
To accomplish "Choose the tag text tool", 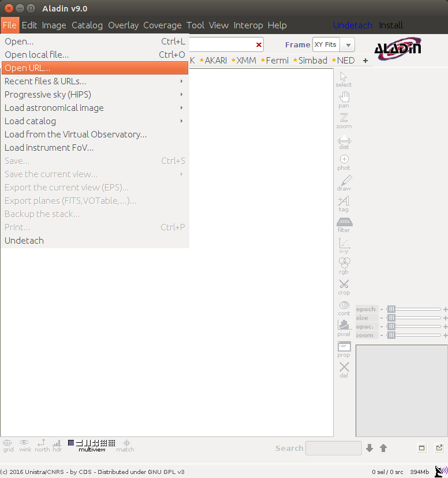I will click(344, 204).
